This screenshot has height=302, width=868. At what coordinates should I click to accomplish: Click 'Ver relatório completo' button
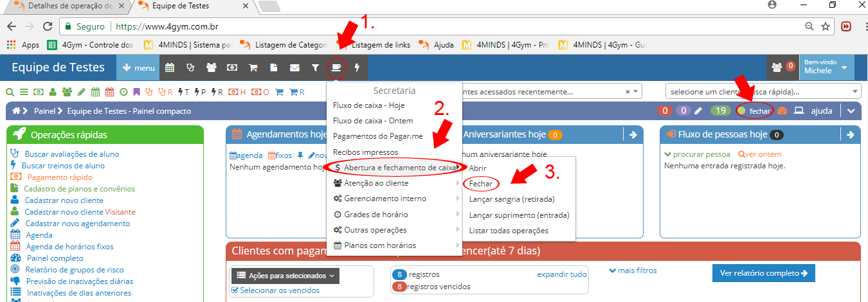pos(763,273)
